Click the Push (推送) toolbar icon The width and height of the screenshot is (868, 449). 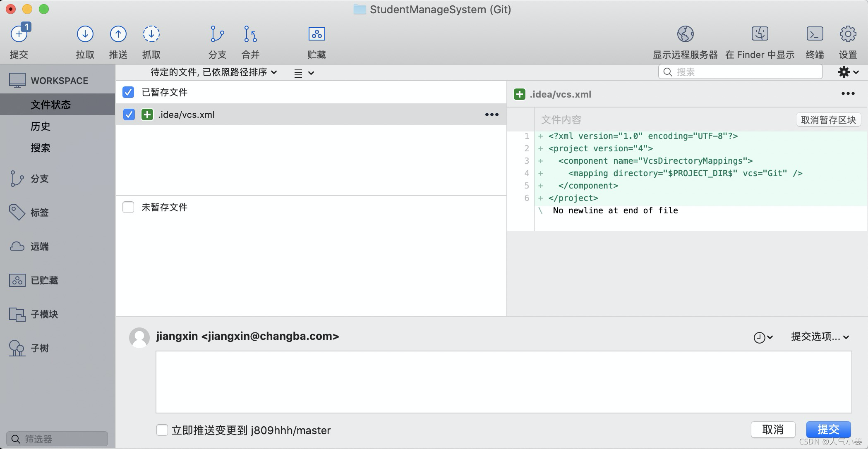coord(118,34)
